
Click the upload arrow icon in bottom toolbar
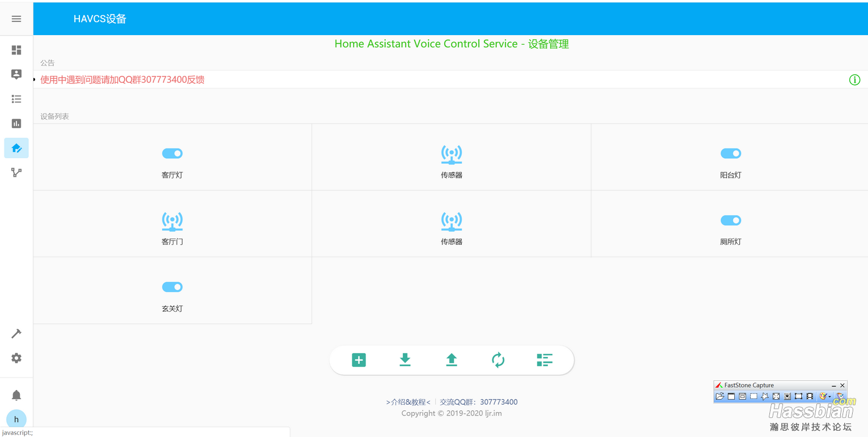[x=452, y=360]
